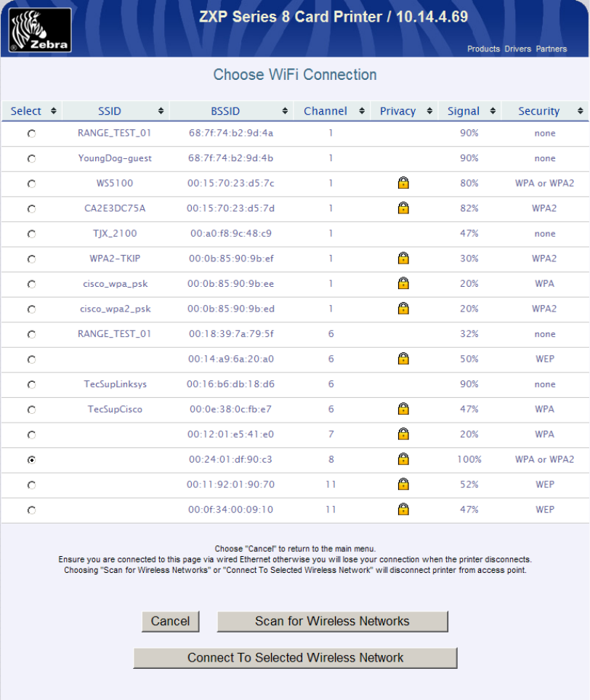This screenshot has width=590, height=700.
Task: Click the ZXP Series 8 Card Printer title
Action: (334, 17)
